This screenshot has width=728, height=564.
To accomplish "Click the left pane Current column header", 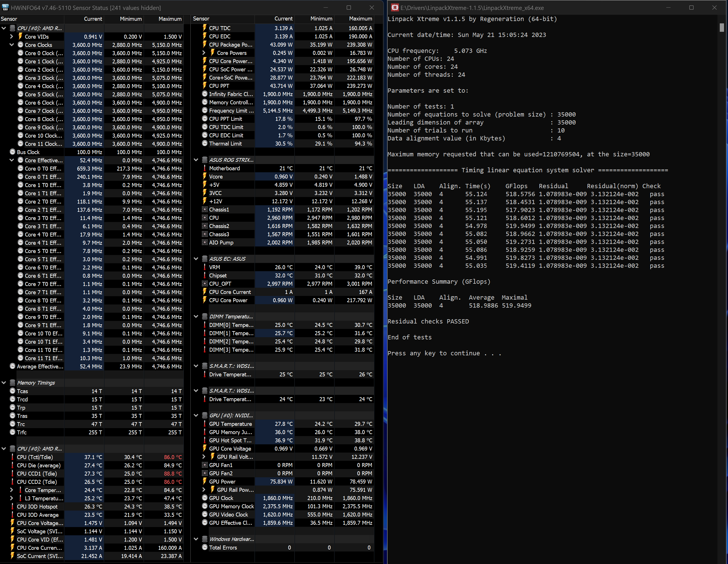I will [x=84, y=19].
